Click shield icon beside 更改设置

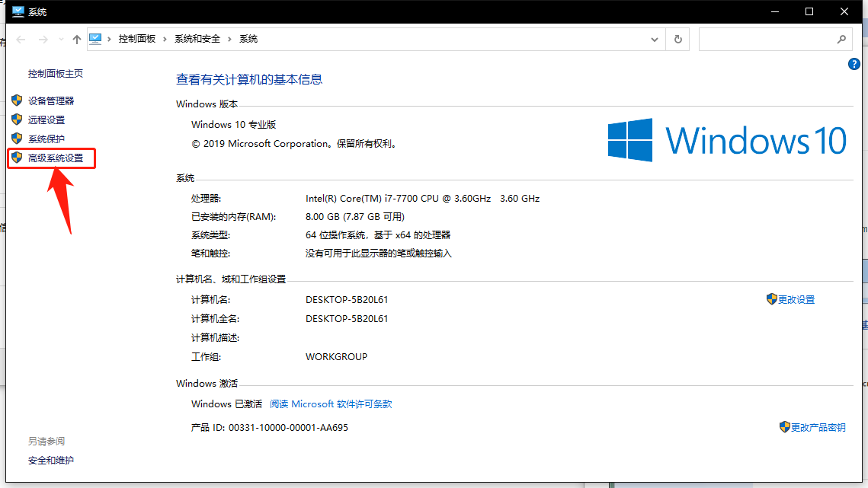(x=772, y=299)
